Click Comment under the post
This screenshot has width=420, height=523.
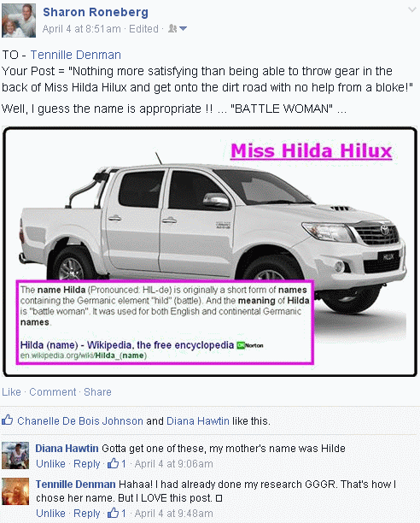coord(53,392)
